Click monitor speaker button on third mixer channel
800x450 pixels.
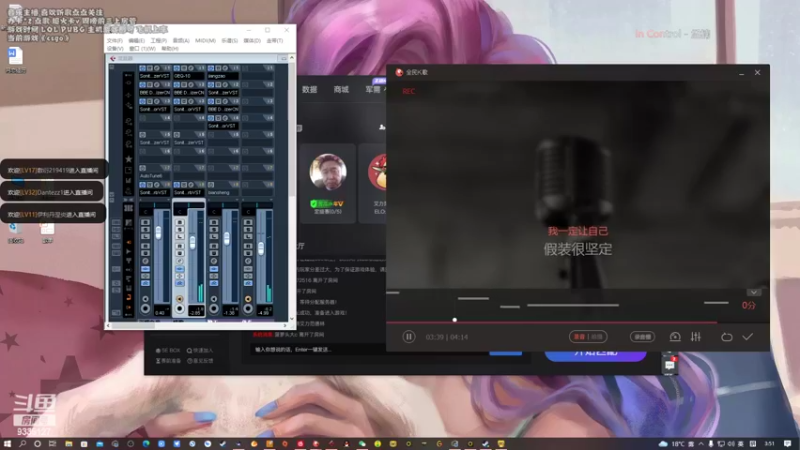[x=214, y=299]
